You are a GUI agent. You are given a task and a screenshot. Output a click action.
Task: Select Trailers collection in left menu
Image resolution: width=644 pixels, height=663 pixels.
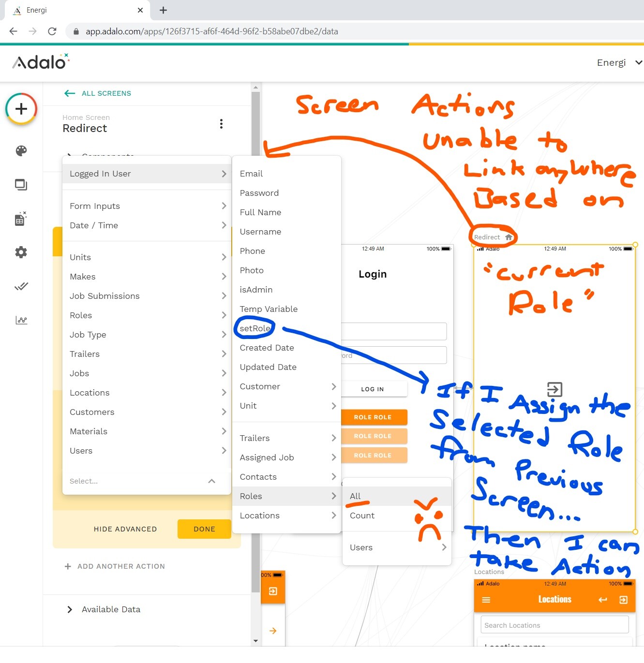click(x=147, y=354)
